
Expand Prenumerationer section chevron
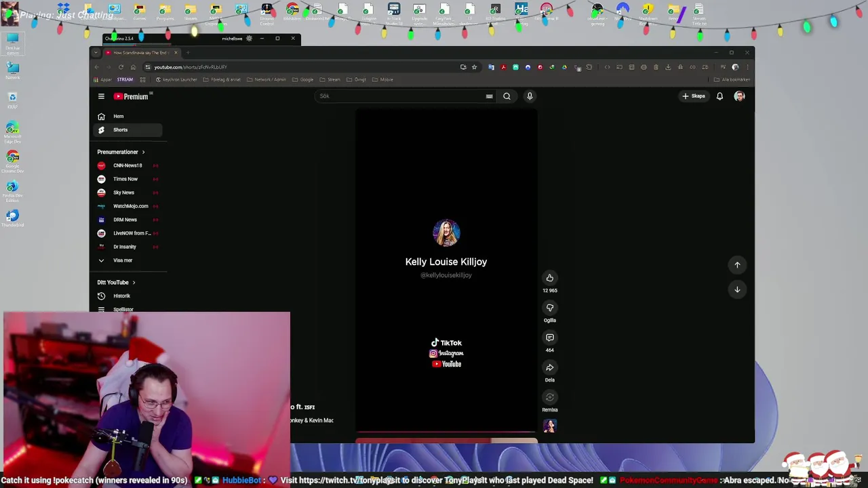pos(143,152)
